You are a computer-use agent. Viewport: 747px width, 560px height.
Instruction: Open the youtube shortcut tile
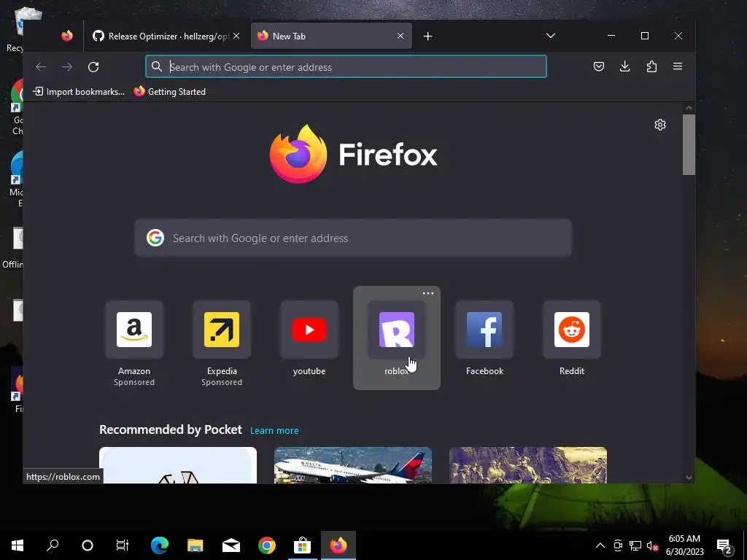309,339
